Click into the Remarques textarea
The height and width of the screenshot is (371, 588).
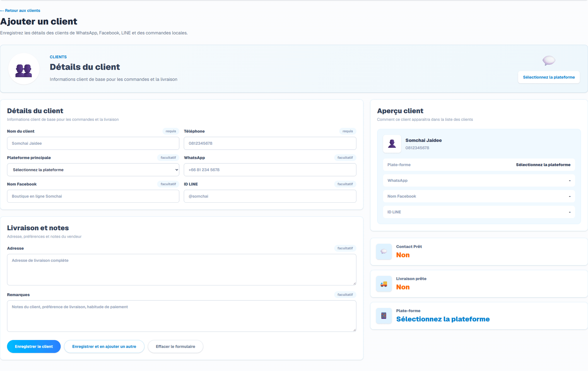click(182, 316)
